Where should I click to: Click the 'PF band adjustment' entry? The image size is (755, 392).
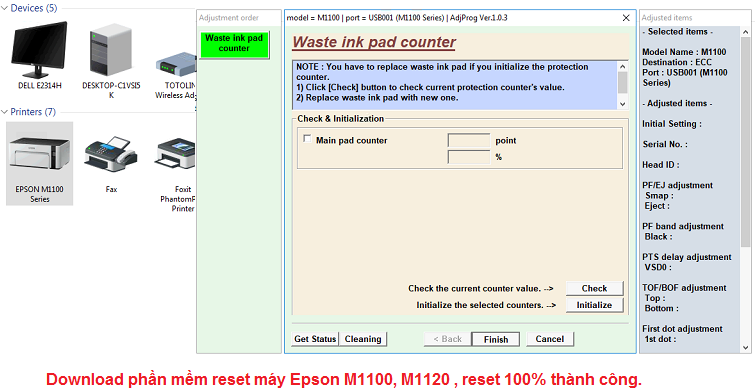[x=683, y=226]
